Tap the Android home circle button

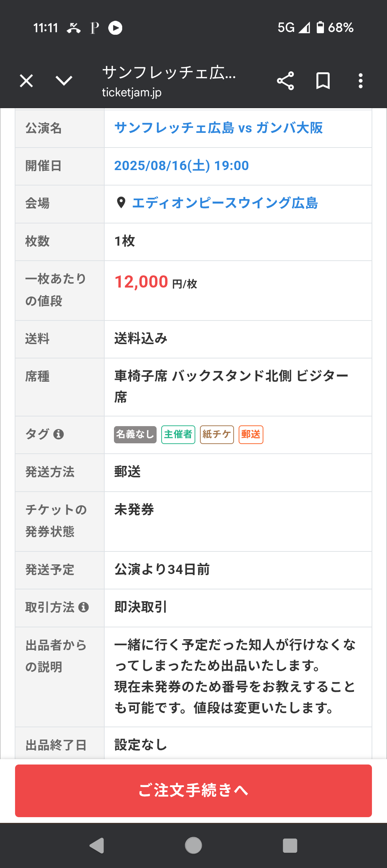point(193,846)
